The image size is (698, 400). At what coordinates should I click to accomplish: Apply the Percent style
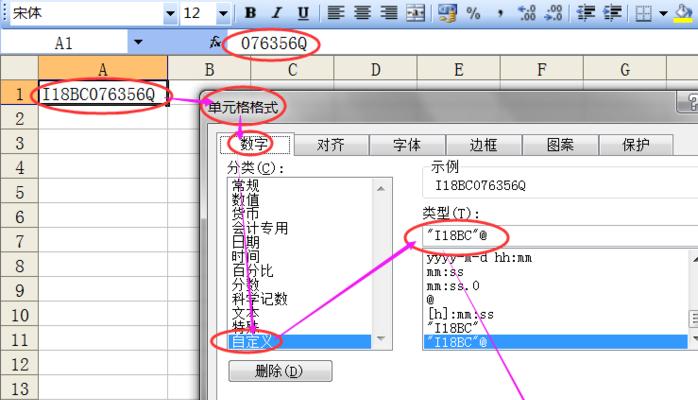pyautogui.click(x=473, y=13)
